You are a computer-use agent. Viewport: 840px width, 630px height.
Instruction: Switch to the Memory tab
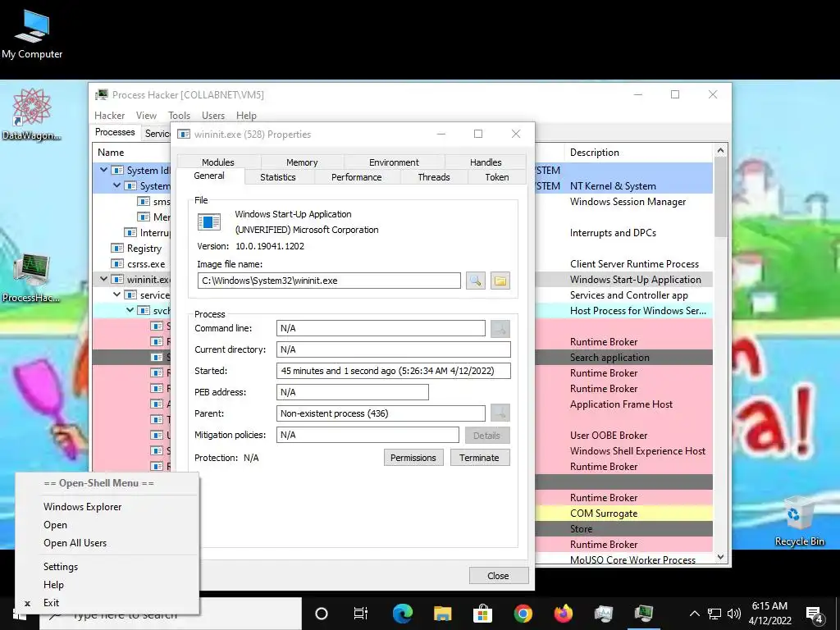click(x=302, y=162)
